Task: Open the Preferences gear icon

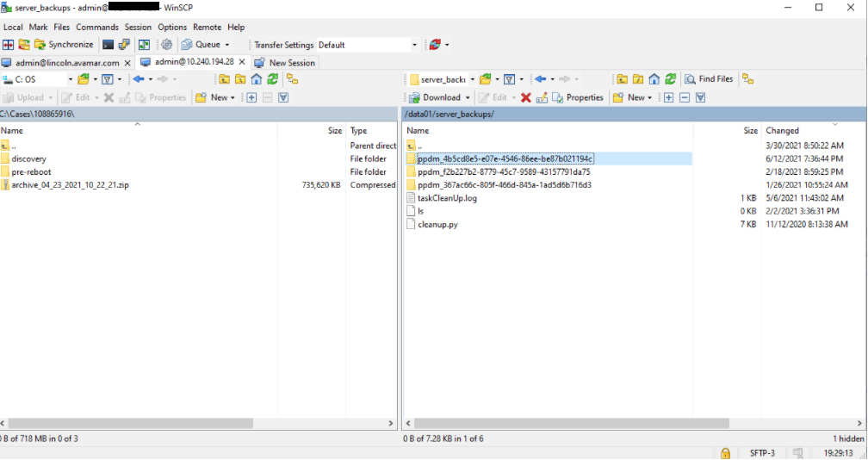Action: [167, 45]
